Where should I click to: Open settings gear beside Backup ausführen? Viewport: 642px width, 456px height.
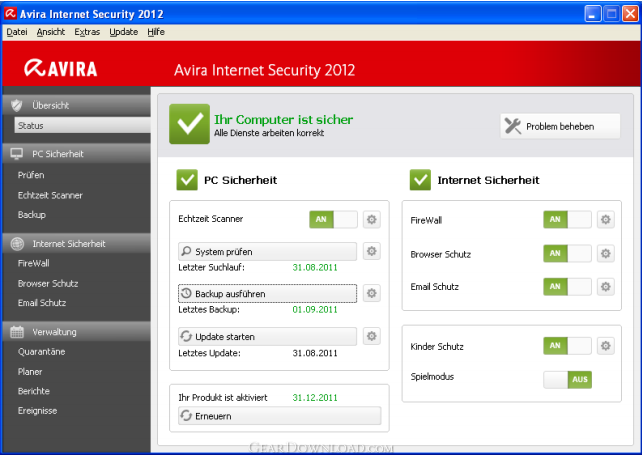pyautogui.click(x=371, y=293)
